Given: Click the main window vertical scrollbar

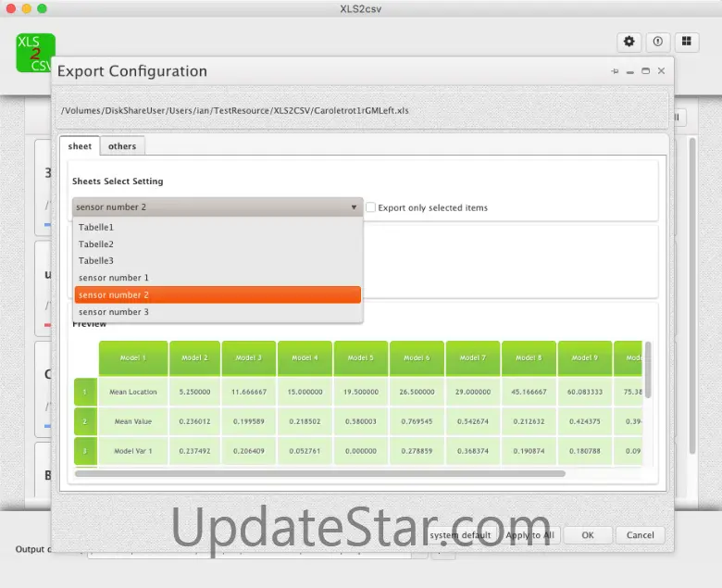Looking at the screenshot, I should click(x=692, y=295).
